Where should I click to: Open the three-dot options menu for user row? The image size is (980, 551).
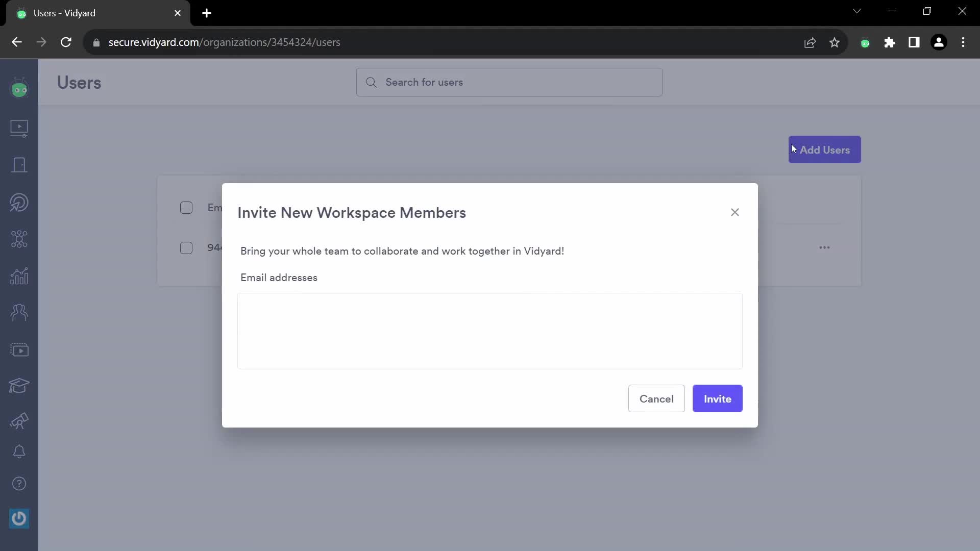pos(825,247)
